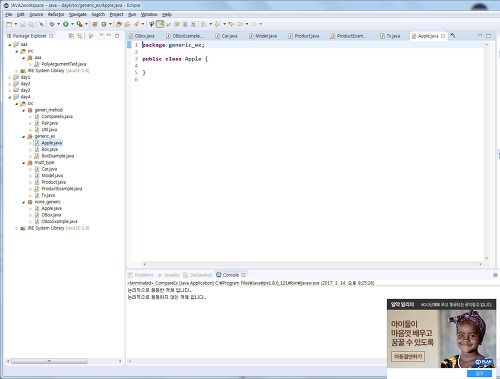The width and height of the screenshot is (500, 379).
Task: Open the Navigate menu
Action: point(78,15)
